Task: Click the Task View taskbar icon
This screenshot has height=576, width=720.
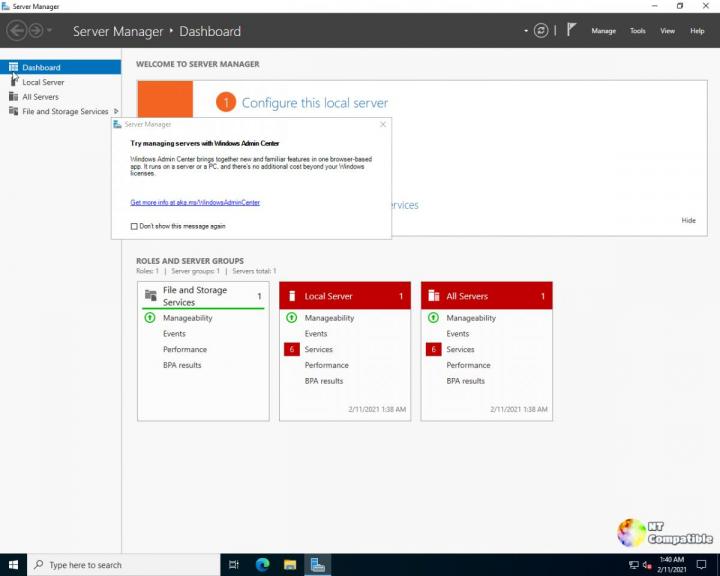Action: coord(234,565)
